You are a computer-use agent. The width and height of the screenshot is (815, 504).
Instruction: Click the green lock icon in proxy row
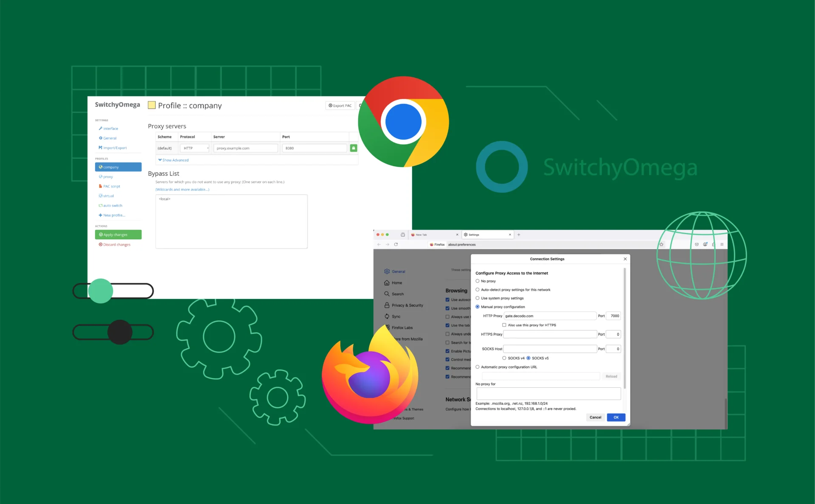coord(354,148)
